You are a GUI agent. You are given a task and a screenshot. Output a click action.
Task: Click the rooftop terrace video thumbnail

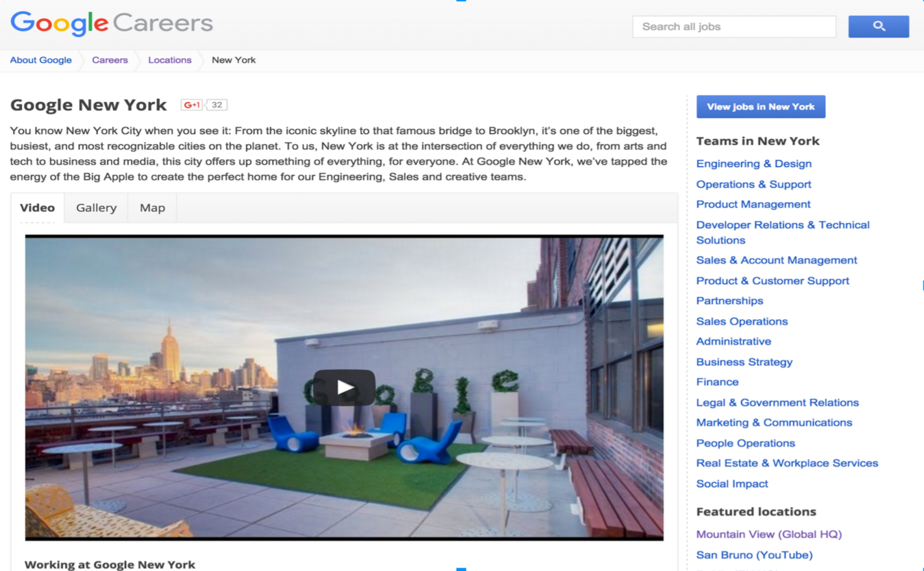[x=344, y=388]
